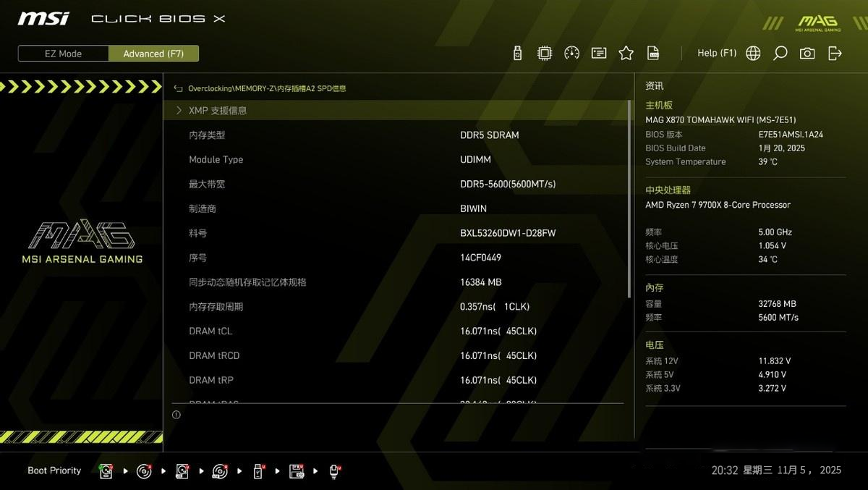Click BIOS Build Date value
The width and height of the screenshot is (868, 490).
pyautogui.click(x=781, y=148)
